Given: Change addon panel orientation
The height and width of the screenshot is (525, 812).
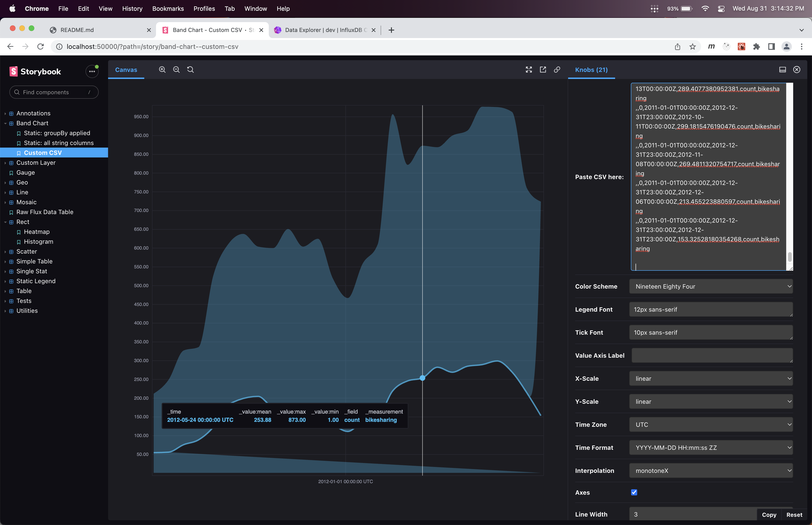Looking at the screenshot, I should (782, 69).
